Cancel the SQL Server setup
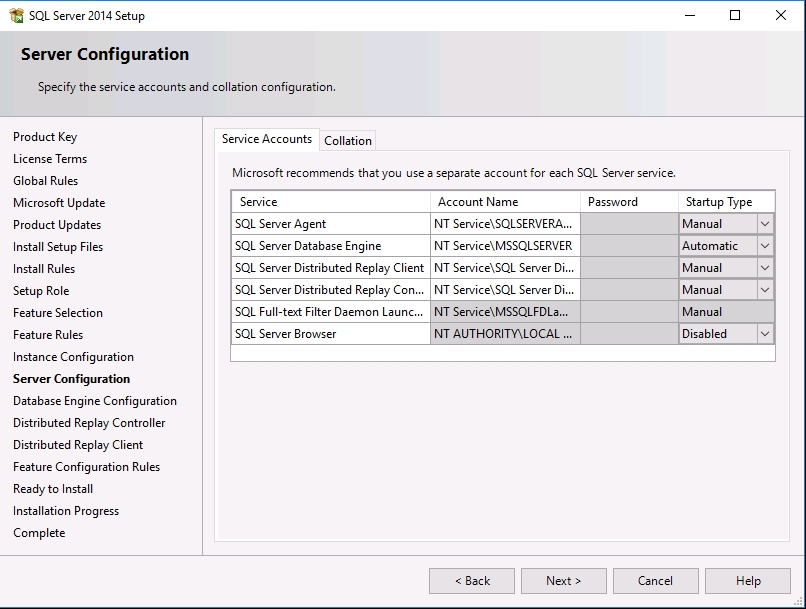806x609 pixels. pyautogui.click(x=655, y=581)
